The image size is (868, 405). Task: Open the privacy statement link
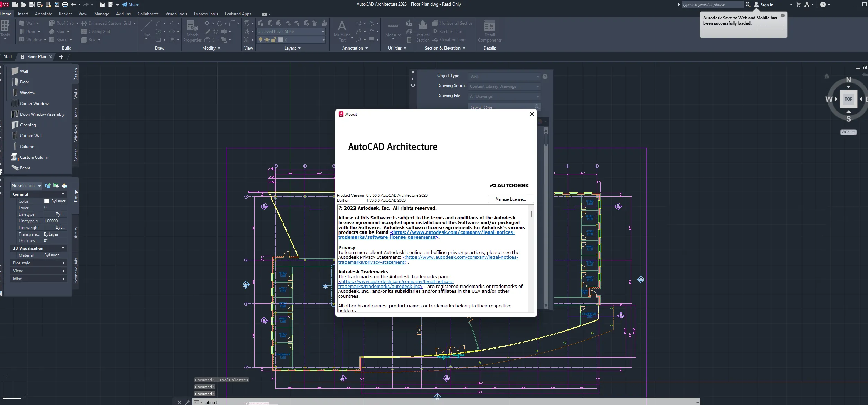pyautogui.click(x=460, y=257)
